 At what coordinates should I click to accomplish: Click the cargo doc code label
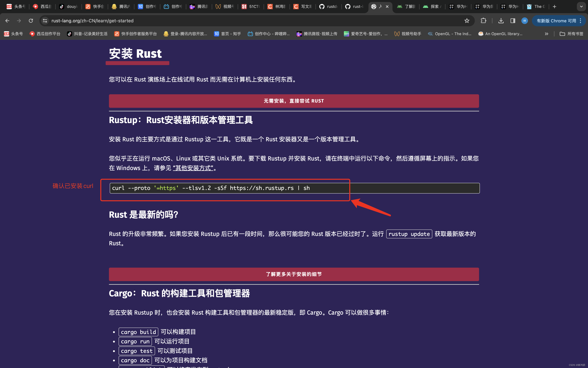(135, 360)
